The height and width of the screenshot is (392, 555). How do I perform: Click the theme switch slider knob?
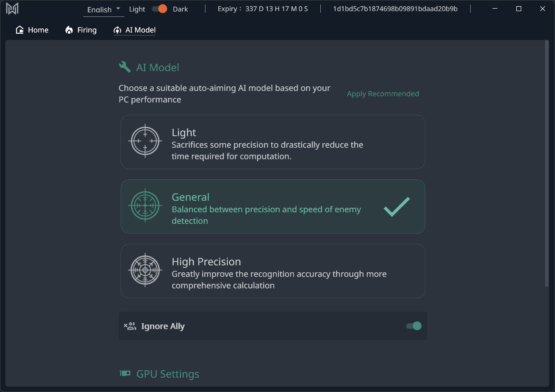point(161,8)
